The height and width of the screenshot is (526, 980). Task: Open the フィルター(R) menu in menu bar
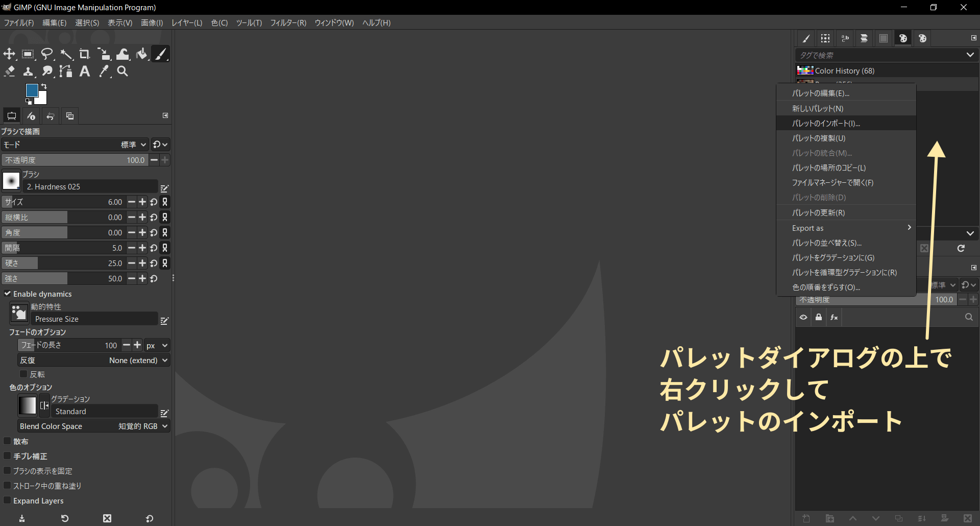pyautogui.click(x=288, y=23)
